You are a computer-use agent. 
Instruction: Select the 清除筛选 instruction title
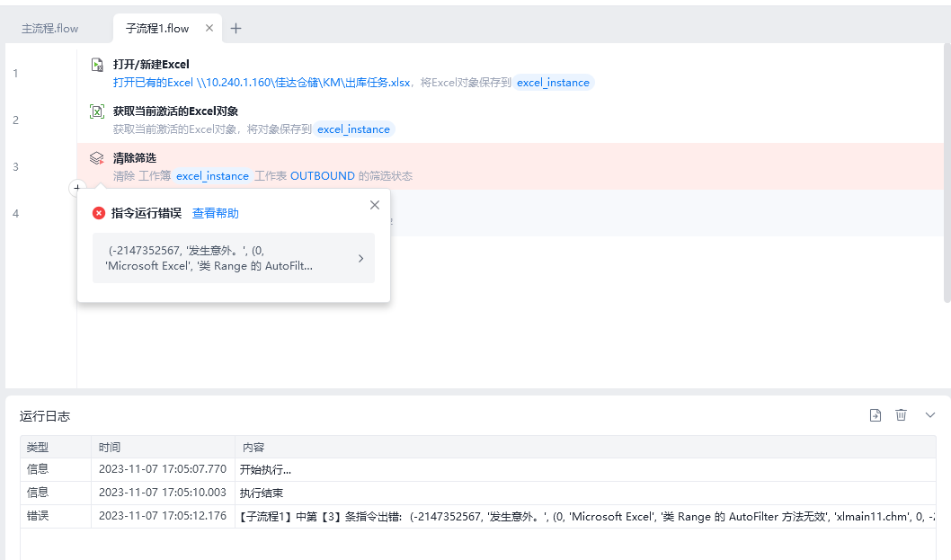pyautogui.click(x=135, y=157)
